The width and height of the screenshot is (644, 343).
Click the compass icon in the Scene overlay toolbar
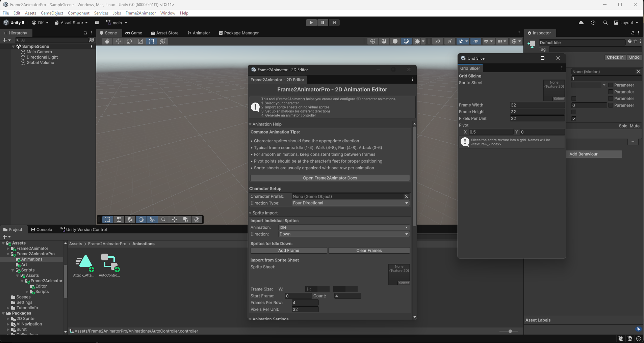[x=197, y=220]
